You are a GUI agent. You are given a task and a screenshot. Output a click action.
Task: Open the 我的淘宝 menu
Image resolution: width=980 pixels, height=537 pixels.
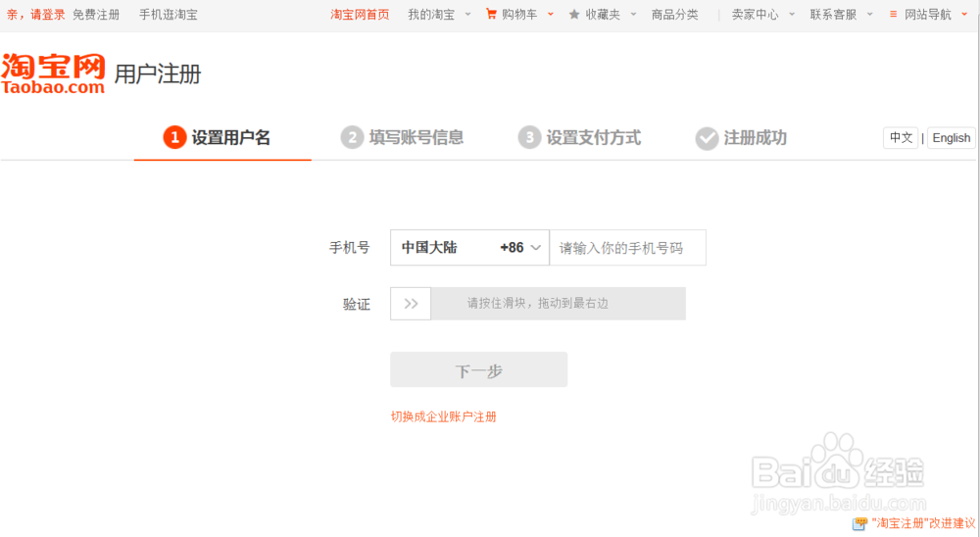431,15
